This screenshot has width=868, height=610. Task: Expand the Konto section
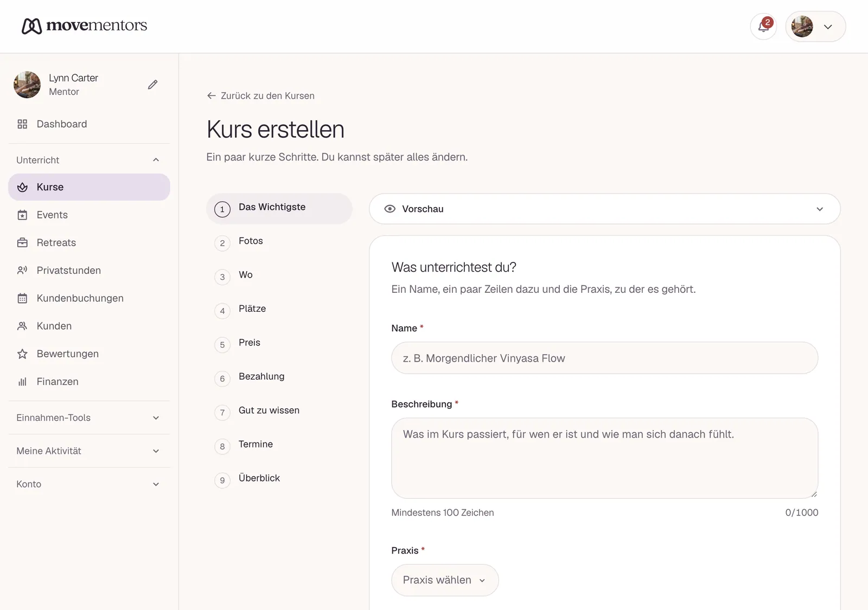pyautogui.click(x=89, y=484)
